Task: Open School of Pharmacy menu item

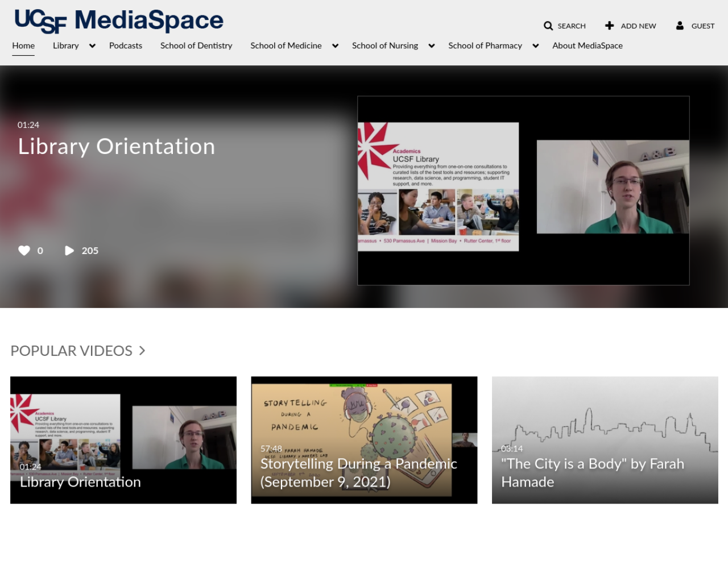Action: (485, 46)
